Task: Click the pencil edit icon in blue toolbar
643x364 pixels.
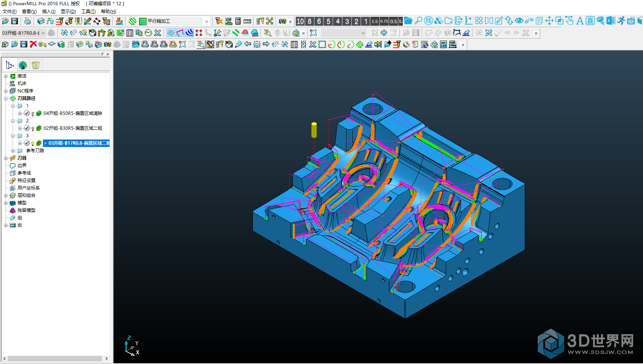Action: (x=499, y=21)
